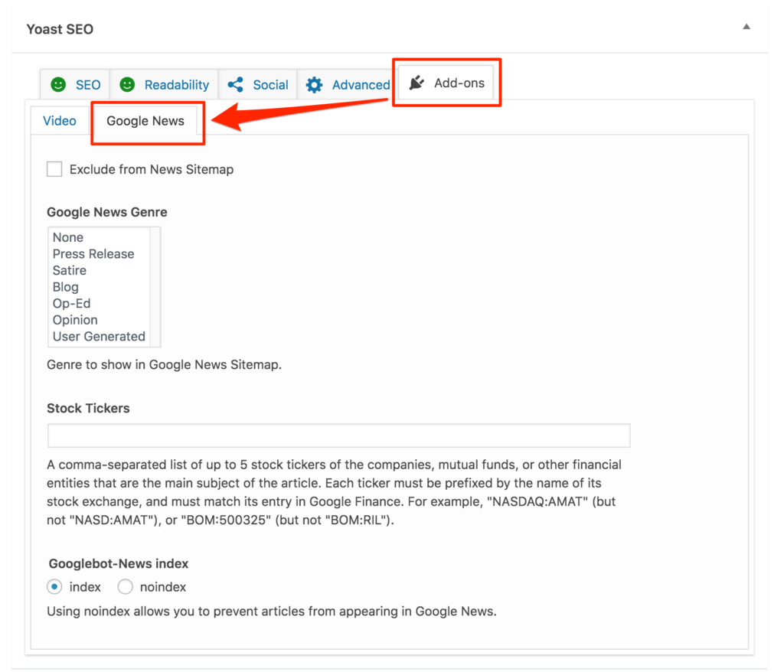Select the index radio button

(x=54, y=586)
